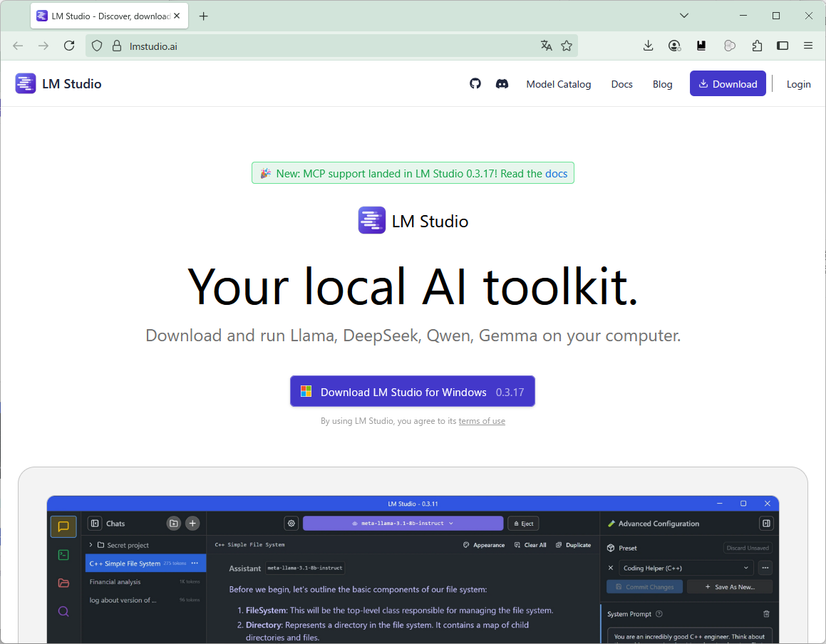Expand the meta-llama-3.1-8b-instruct model selector
This screenshot has height=644, width=826.
coord(403,523)
